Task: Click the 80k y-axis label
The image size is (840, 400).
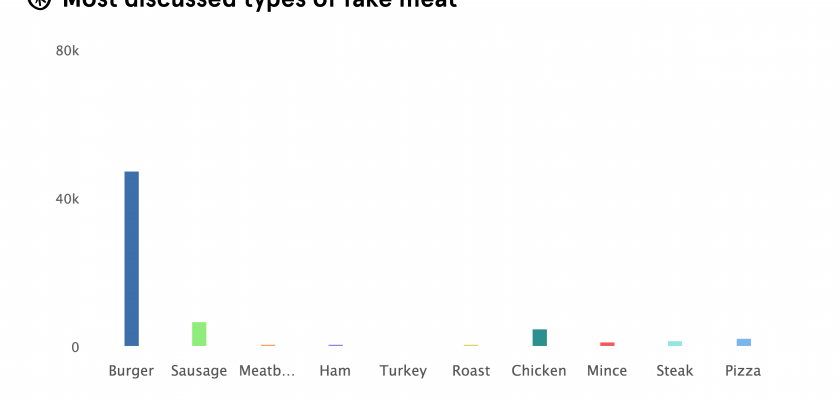Action: pos(66,50)
